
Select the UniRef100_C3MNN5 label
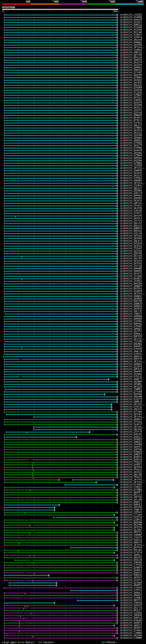(131, 638)
